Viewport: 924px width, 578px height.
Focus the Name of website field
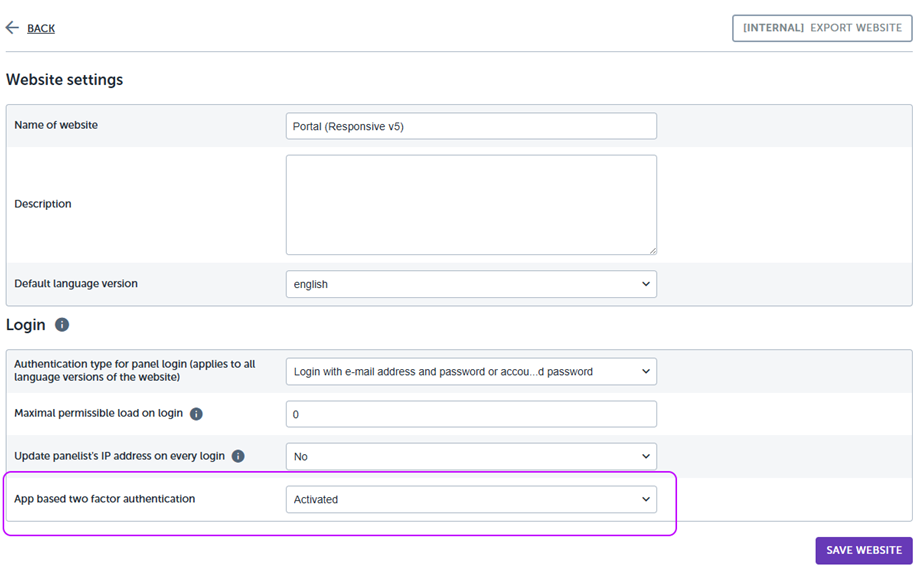(471, 126)
